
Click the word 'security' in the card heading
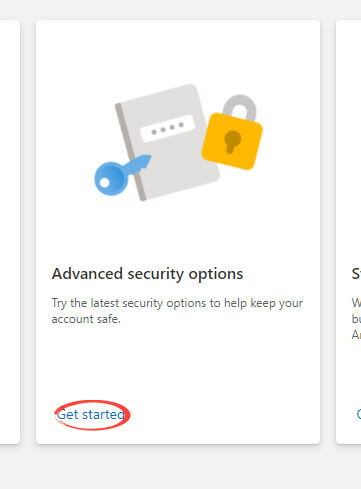pyautogui.click(x=156, y=275)
